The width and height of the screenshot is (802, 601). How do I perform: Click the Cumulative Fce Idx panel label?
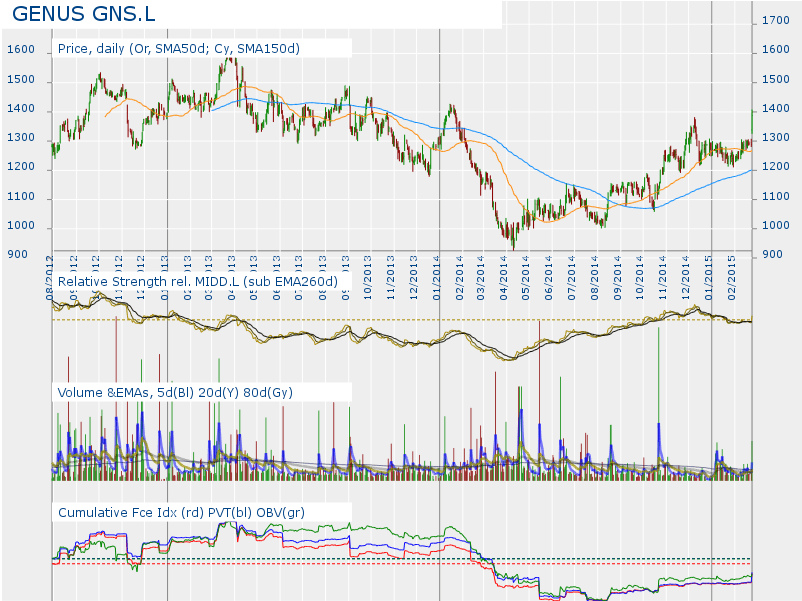[181, 512]
